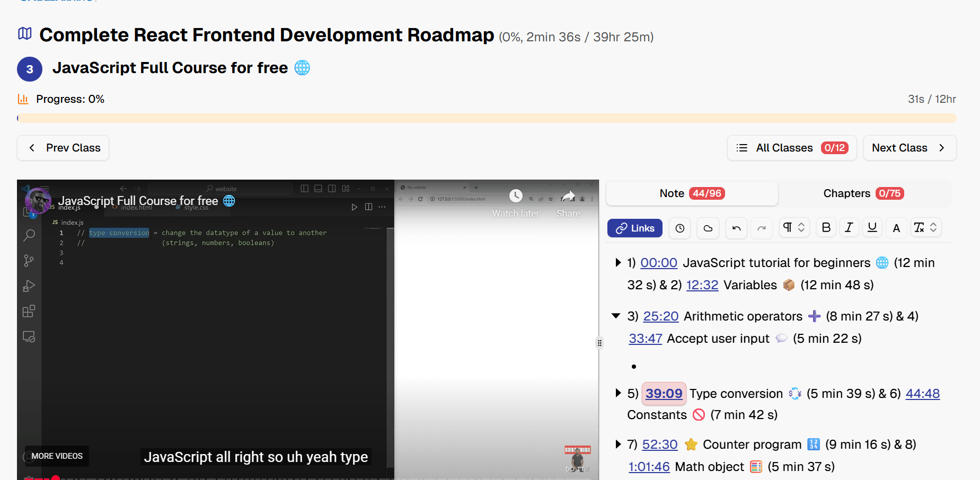
Task: Open the 33:47 Accept user input timestamp
Action: 645,339
